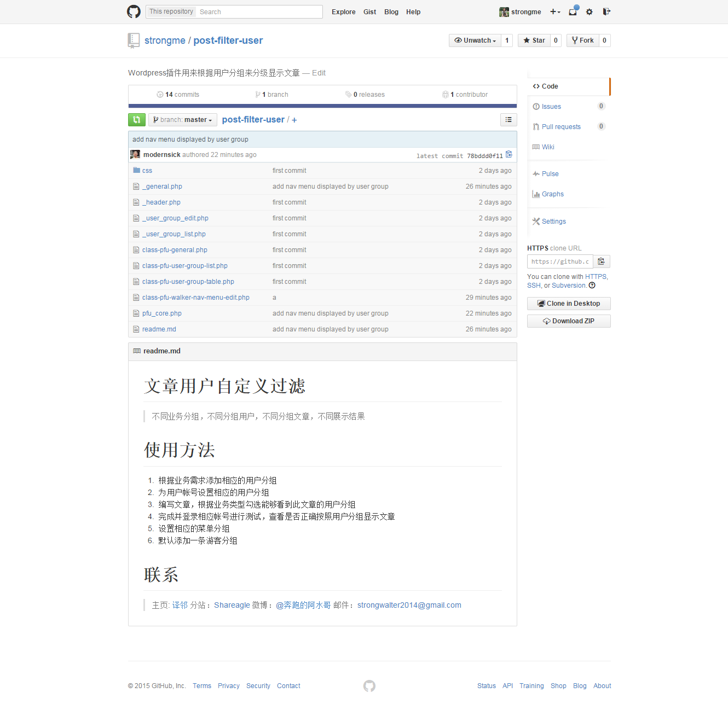Edit the repository description

pyautogui.click(x=319, y=73)
